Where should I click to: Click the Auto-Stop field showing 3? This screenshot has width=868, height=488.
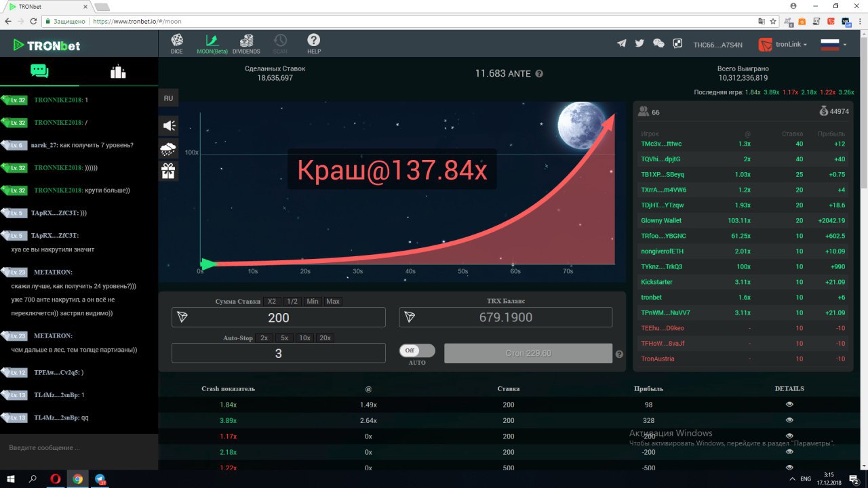279,353
